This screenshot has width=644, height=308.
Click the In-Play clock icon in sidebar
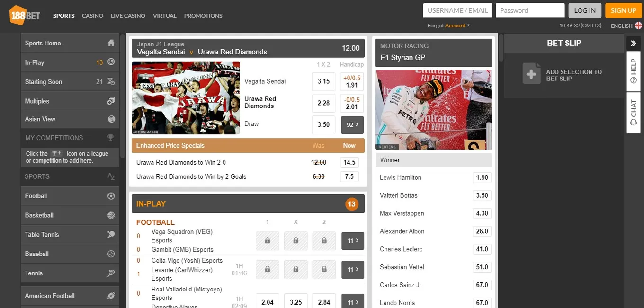pyautogui.click(x=111, y=62)
